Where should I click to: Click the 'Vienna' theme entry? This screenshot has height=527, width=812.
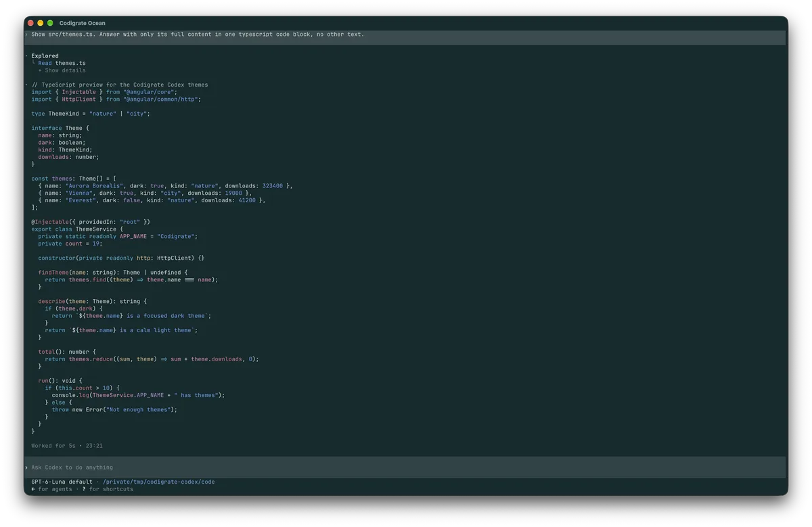point(145,193)
